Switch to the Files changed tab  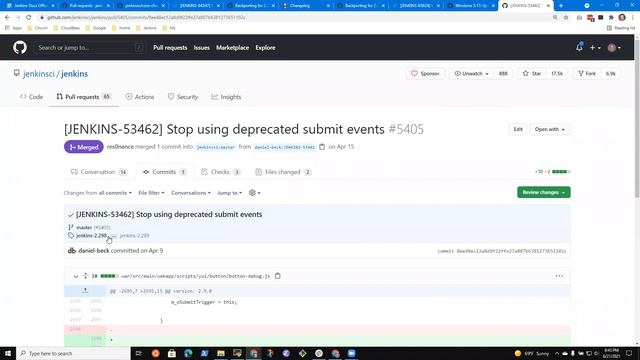pos(283,172)
